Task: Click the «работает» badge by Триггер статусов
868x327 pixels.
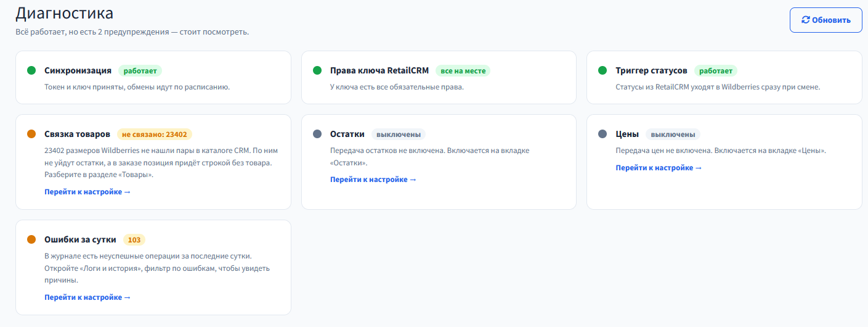Action: [x=716, y=71]
